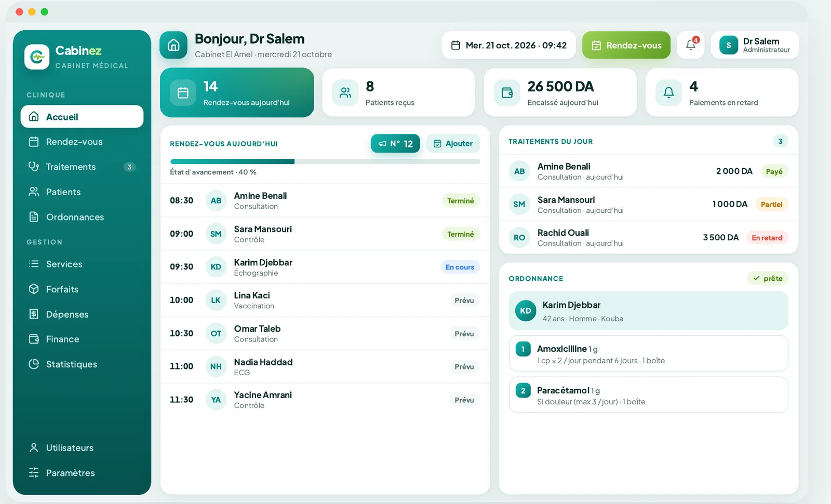The image size is (831, 504).
Task: Click the notification bell icon
Action: (x=691, y=45)
